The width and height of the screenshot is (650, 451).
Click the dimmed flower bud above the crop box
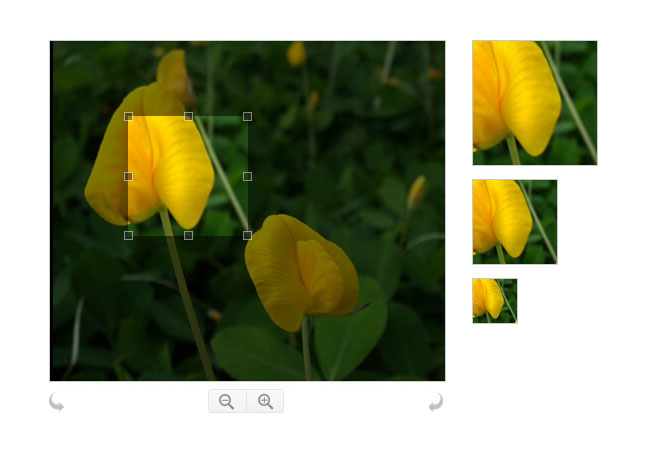tap(173, 72)
